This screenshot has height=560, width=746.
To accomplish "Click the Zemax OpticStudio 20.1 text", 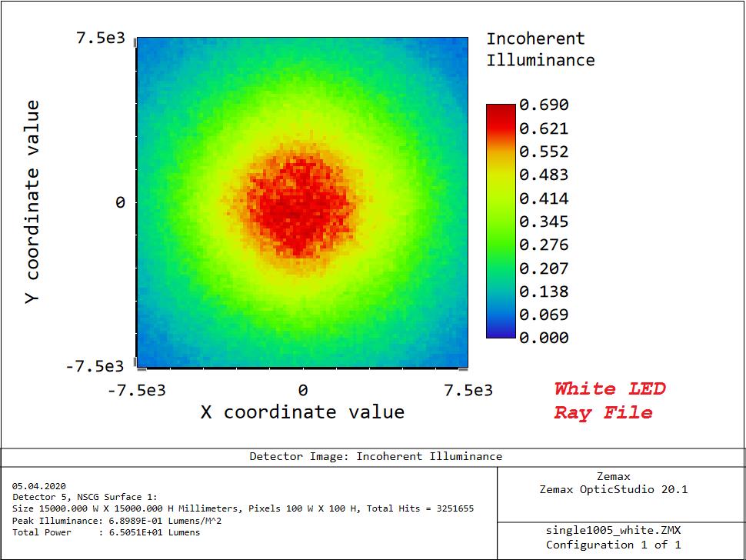I will (613, 489).
